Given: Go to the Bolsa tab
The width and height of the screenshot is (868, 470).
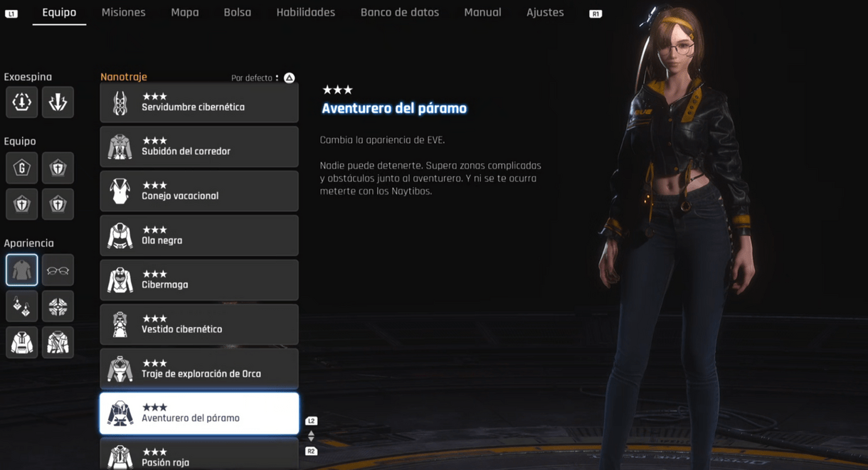Looking at the screenshot, I should click(x=237, y=12).
